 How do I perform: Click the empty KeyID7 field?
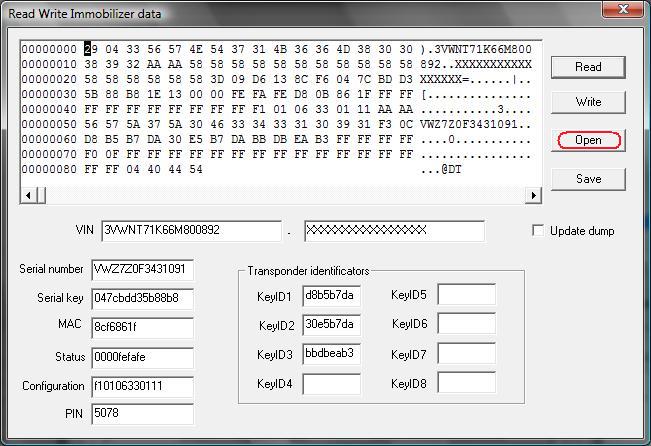coord(467,354)
